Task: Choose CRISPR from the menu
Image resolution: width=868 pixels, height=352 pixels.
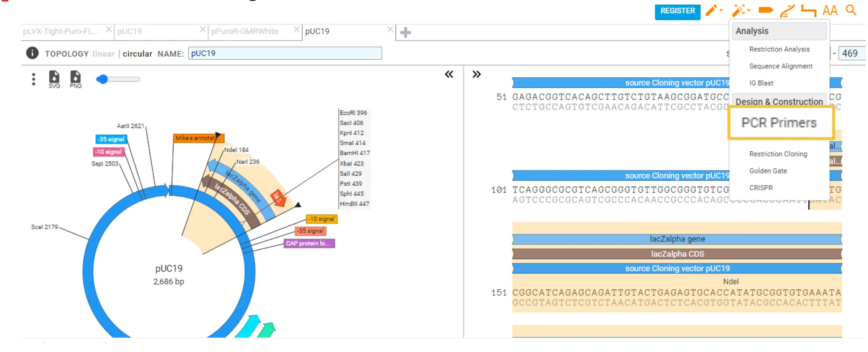Action: [x=761, y=188]
